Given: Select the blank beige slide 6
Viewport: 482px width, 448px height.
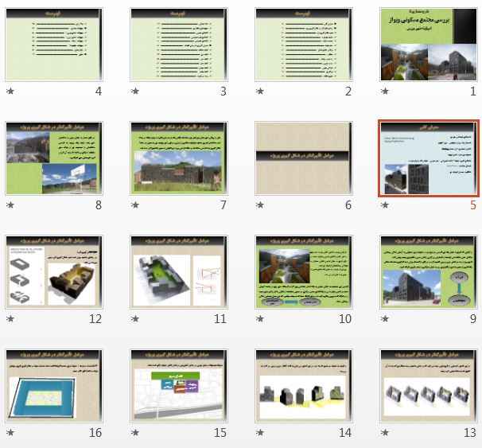Looking at the screenshot, I should click(x=305, y=158).
